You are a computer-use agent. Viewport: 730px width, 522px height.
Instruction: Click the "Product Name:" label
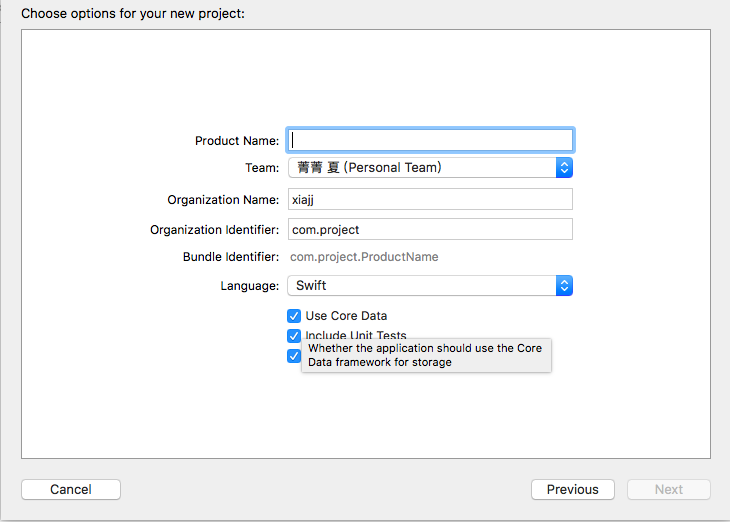pyautogui.click(x=237, y=141)
